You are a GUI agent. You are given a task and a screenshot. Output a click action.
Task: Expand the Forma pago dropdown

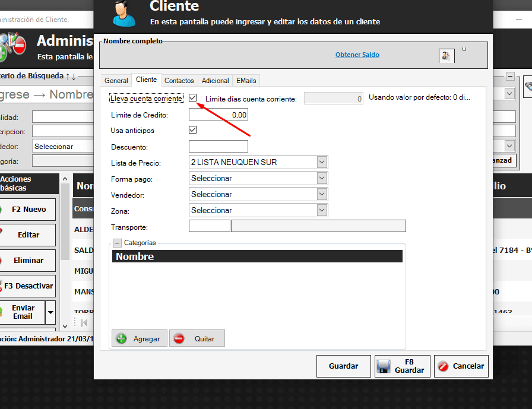(322, 178)
